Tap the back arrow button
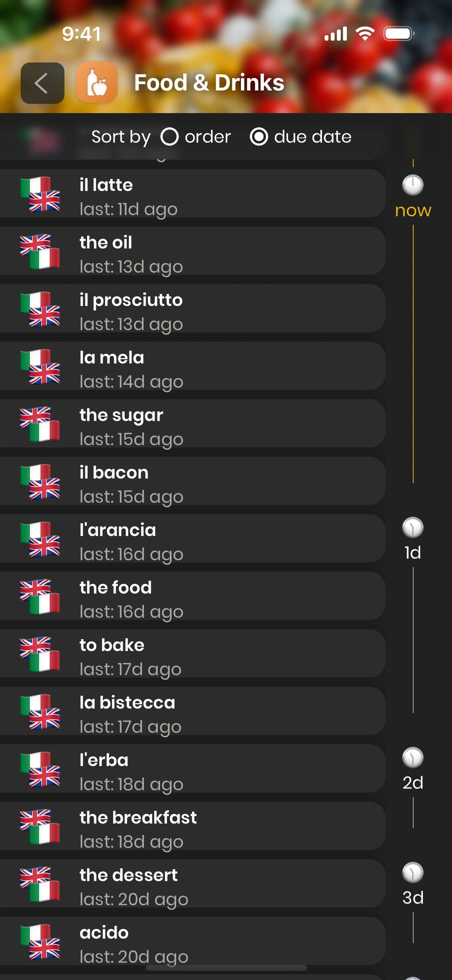The image size is (452, 980). (42, 83)
